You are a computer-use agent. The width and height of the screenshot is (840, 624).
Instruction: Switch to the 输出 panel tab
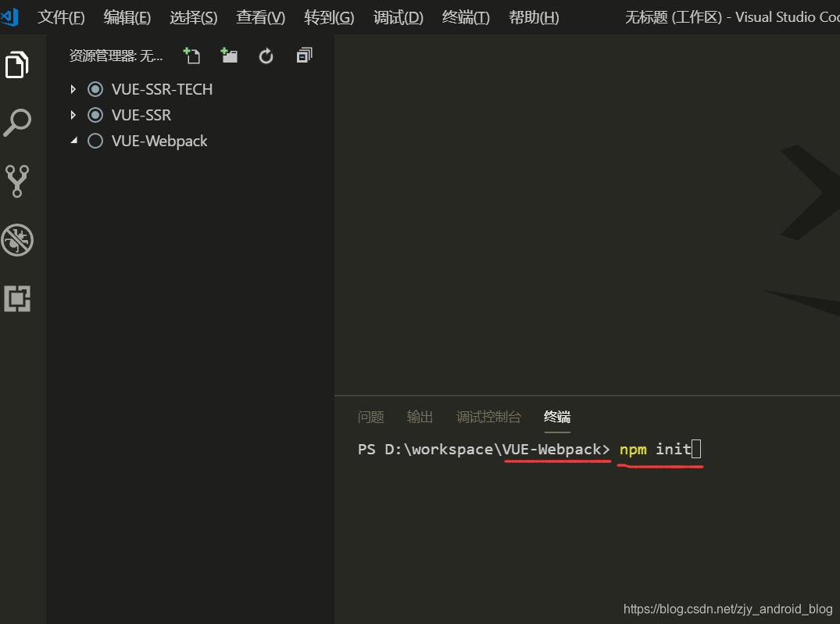click(x=420, y=417)
